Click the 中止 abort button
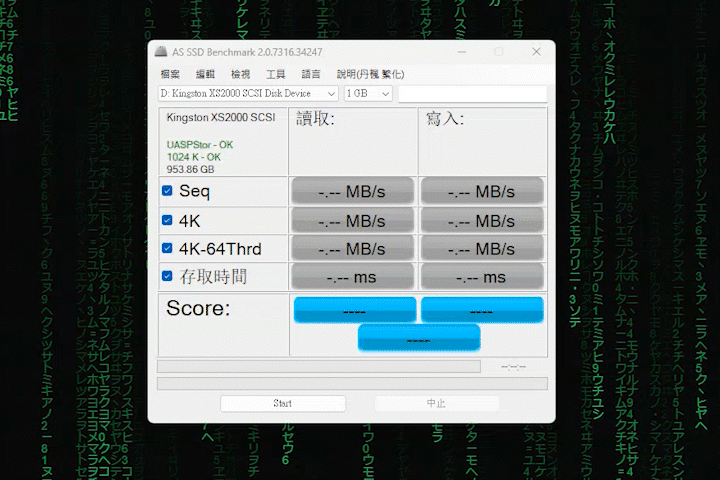Screen dimensions: 720x480 tap(436, 403)
